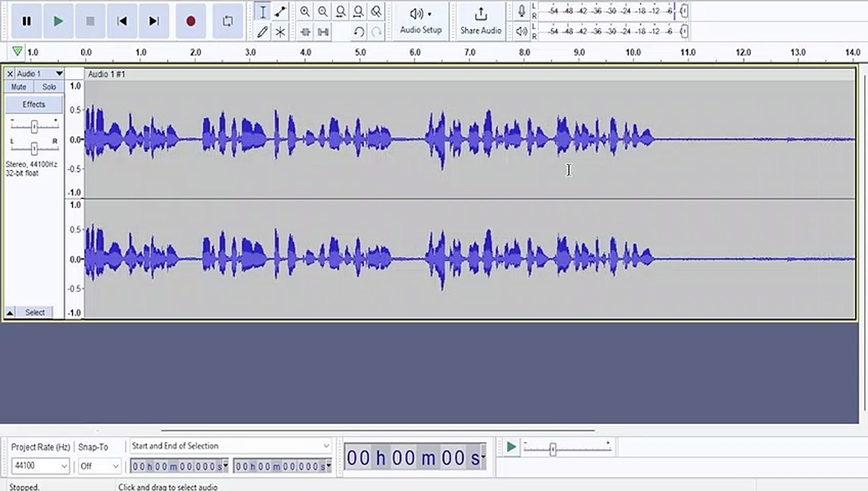This screenshot has width=868, height=491.
Task: Adjust the track gain slider
Action: click(34, 126)
